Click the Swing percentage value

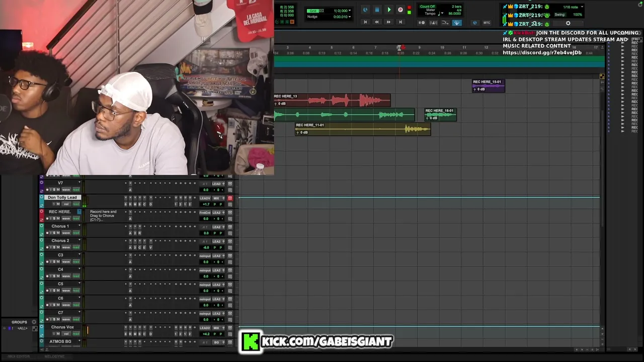[x=578, y=15]
